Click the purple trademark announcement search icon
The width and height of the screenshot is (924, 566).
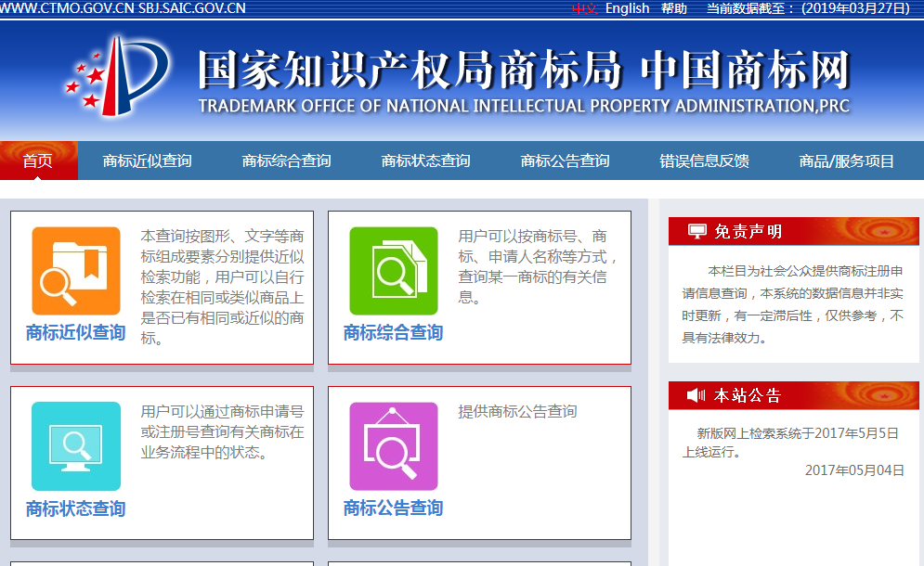coord(393,446)
